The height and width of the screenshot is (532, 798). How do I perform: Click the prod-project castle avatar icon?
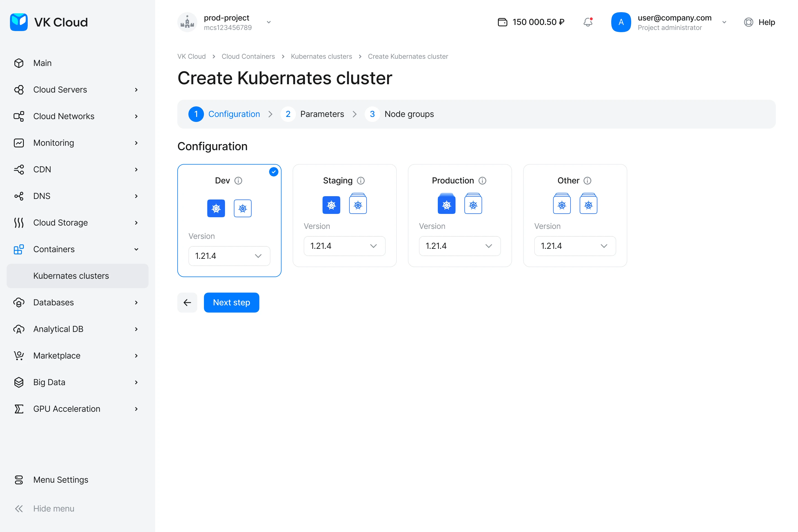187,22
